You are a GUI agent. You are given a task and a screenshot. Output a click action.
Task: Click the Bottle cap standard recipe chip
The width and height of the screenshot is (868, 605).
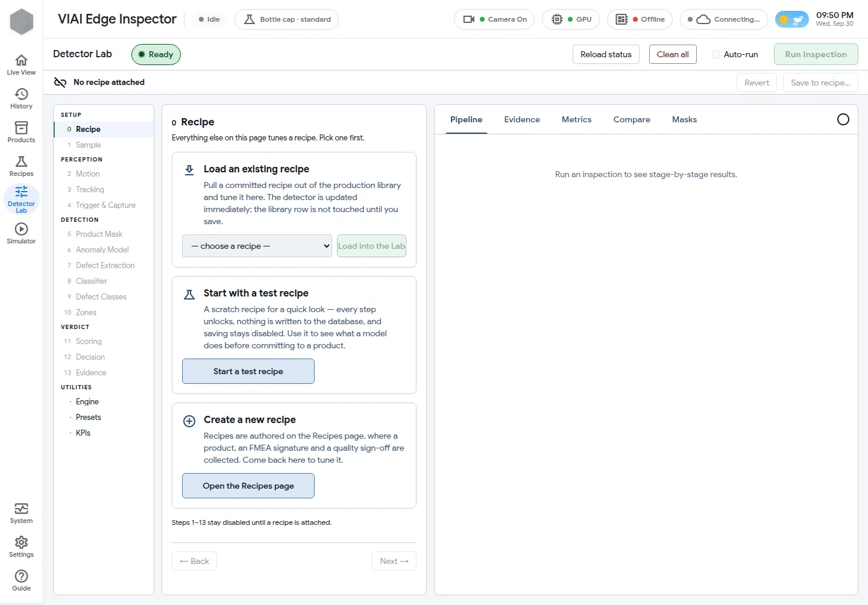tap(286, 19)
